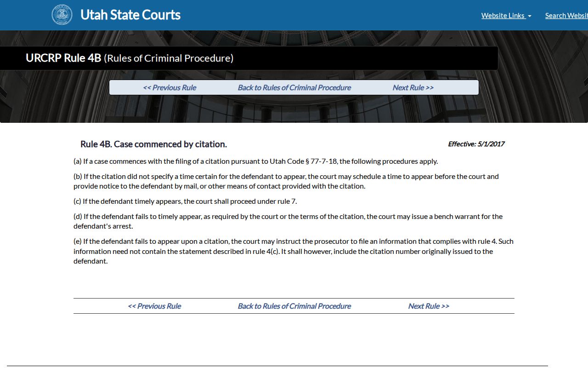Open top Back to Rules of Criminal Procedure
Image resolution: width=588 pixels, height=368 pixels.
pos(294,87)
